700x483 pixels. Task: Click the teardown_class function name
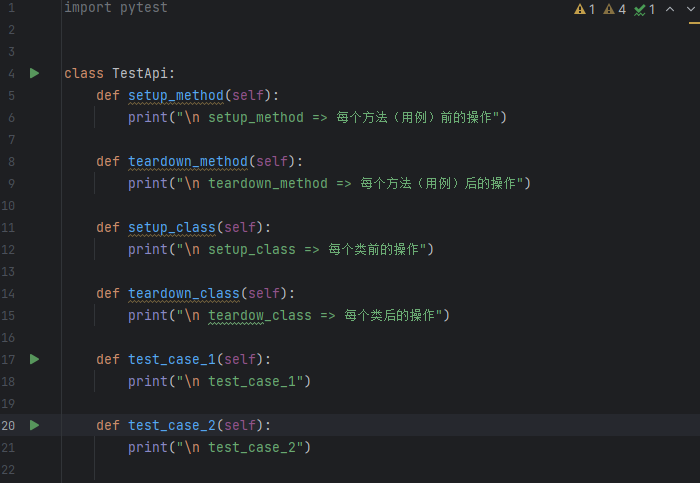click(x=183, y=293)
